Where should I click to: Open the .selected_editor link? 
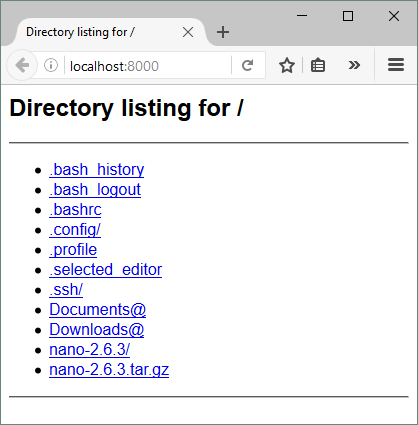[105, 270]
